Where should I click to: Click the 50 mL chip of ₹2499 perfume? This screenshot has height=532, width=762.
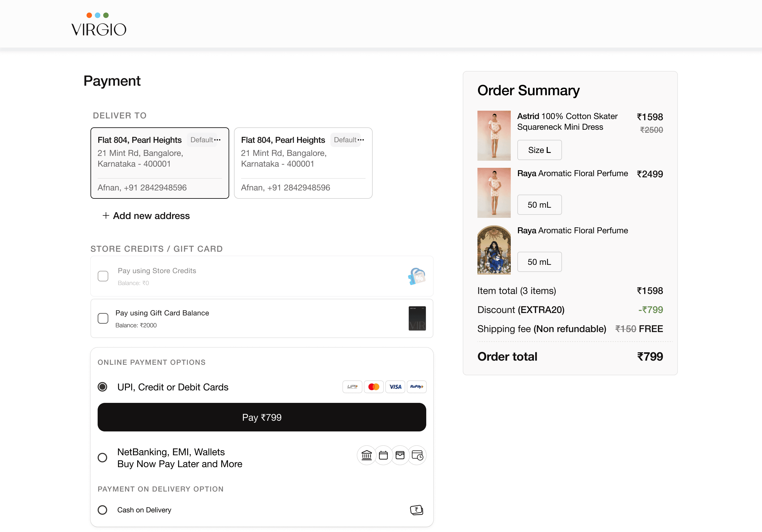click(539, 205)
